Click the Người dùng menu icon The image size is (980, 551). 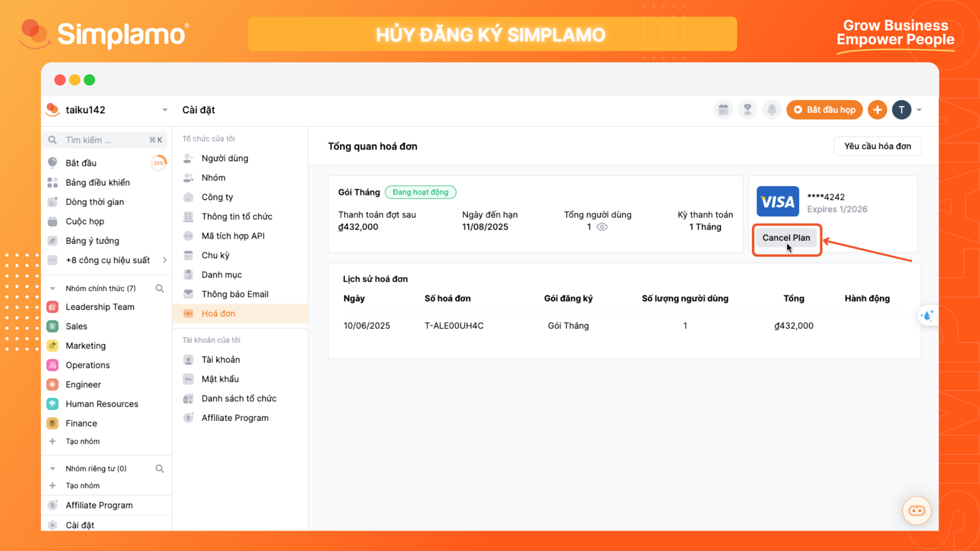[x=188, y=158]
